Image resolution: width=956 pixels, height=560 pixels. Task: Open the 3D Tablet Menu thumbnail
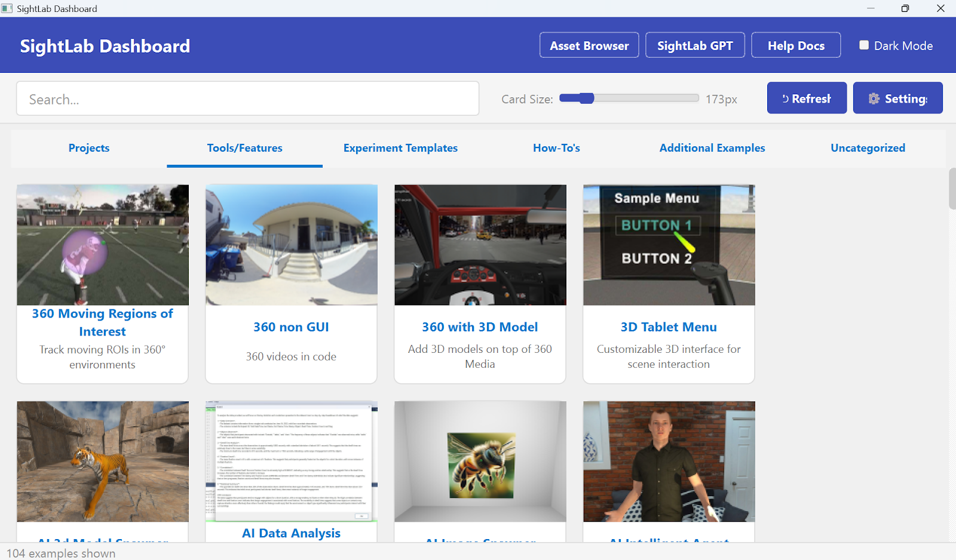[x=669, y=245]
